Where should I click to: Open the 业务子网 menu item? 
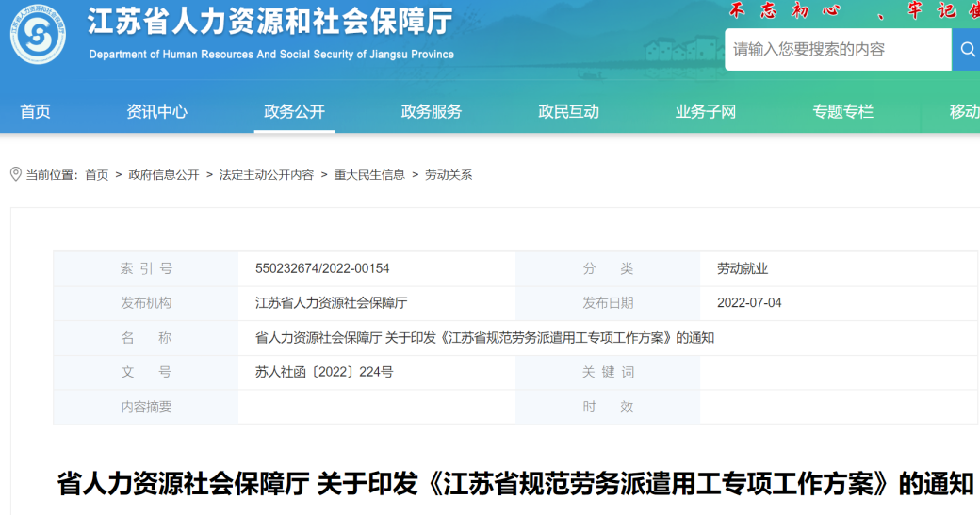click(x=706, y=111)
